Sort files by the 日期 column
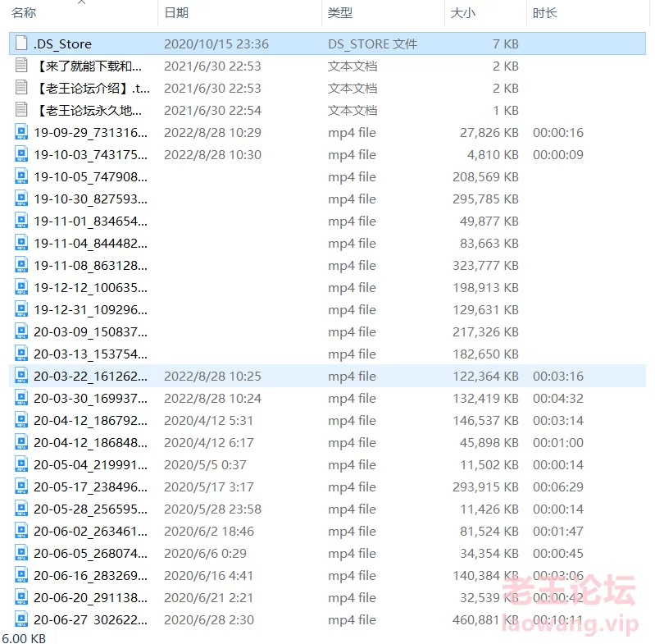Image resolution: width=655 pixels, height=644 pixels. click(x=176, y=13)
